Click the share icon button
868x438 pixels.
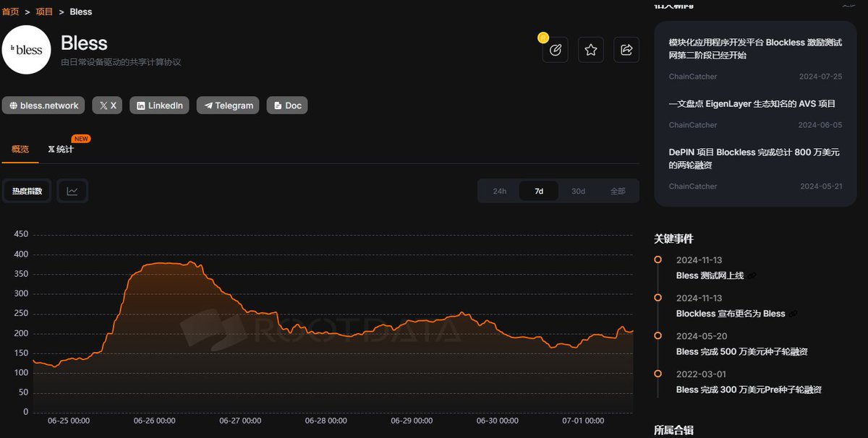tap(626, 50)
